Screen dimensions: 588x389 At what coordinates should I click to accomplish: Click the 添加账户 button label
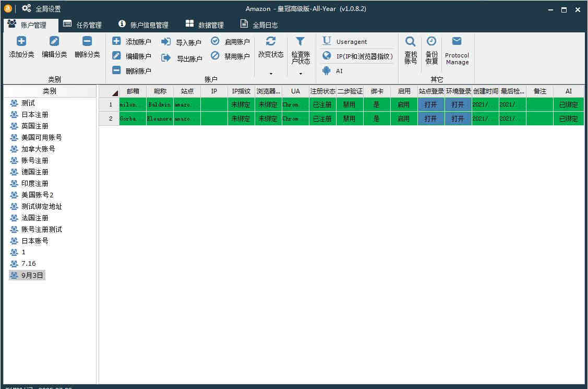pos(138,42)
